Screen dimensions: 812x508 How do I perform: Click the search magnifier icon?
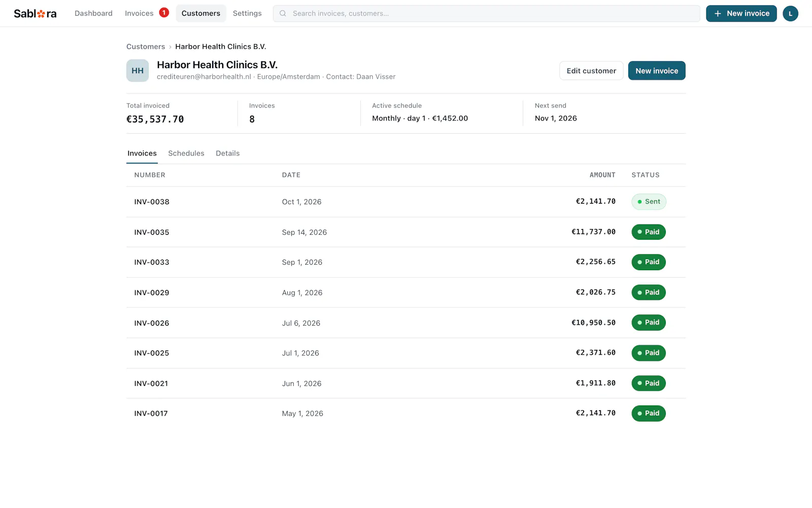(283, 14)
